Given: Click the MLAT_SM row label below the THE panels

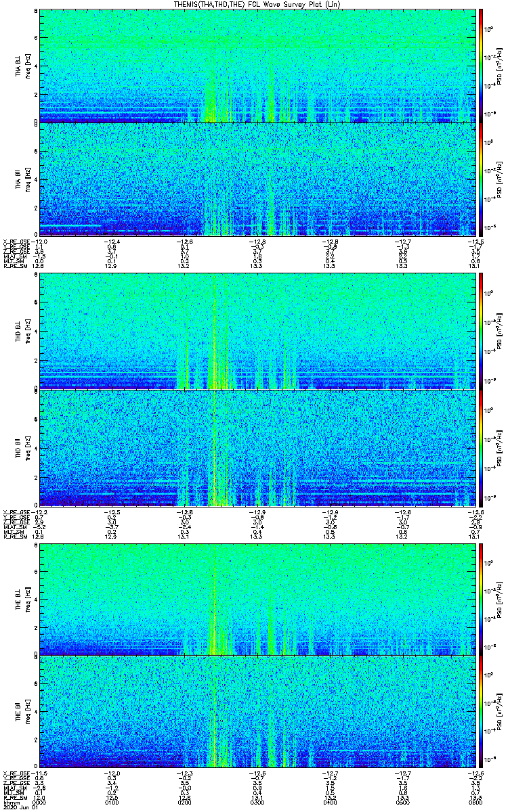Looking at the screenshot, I should [x=14, y=789].
